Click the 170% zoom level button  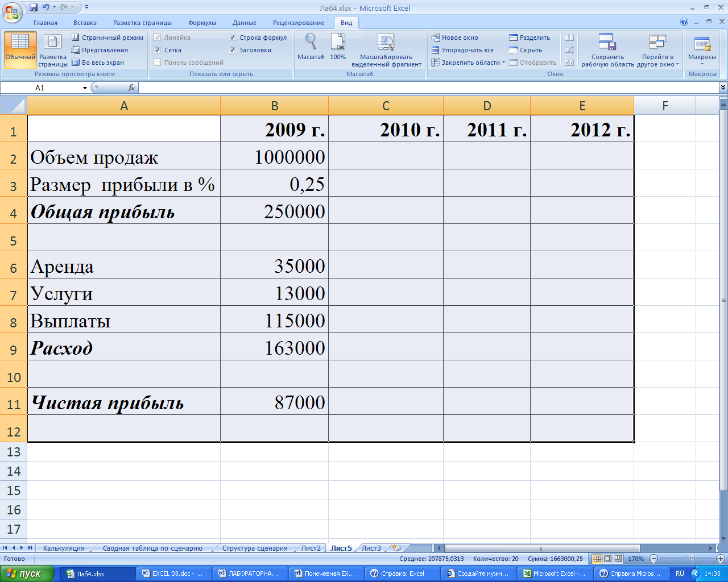pyautogui.click(x=636, y=559)
